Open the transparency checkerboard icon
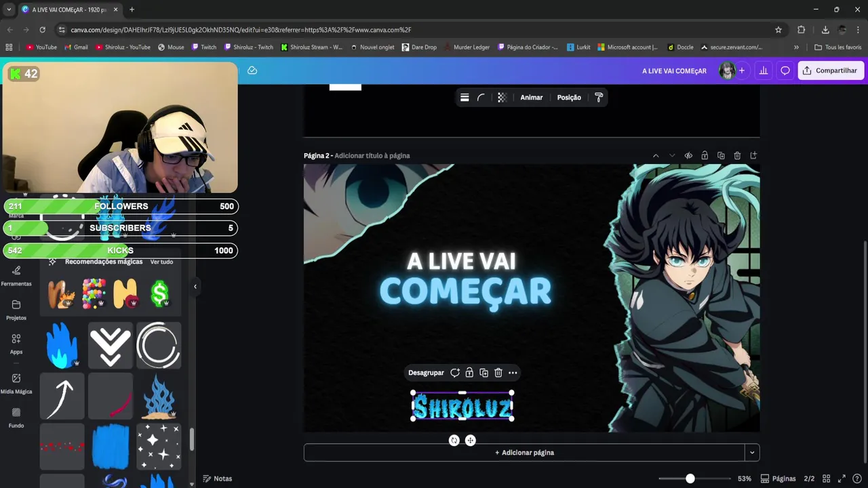This screenshot has height=488, width=868. click(x=502, y=98)
